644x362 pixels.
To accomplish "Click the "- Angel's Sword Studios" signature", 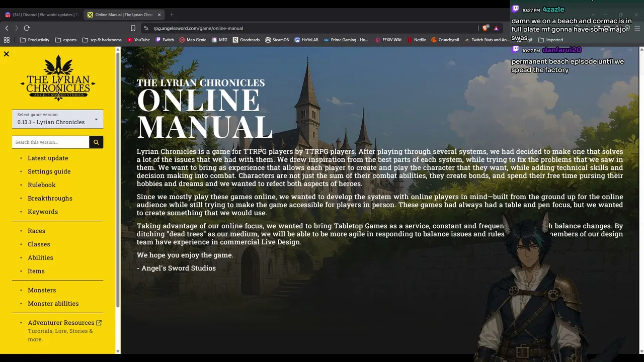I will (176, 268).
